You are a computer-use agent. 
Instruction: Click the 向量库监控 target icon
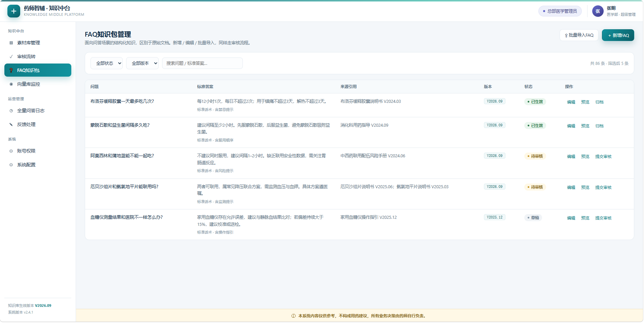click(x=11, y=84)
